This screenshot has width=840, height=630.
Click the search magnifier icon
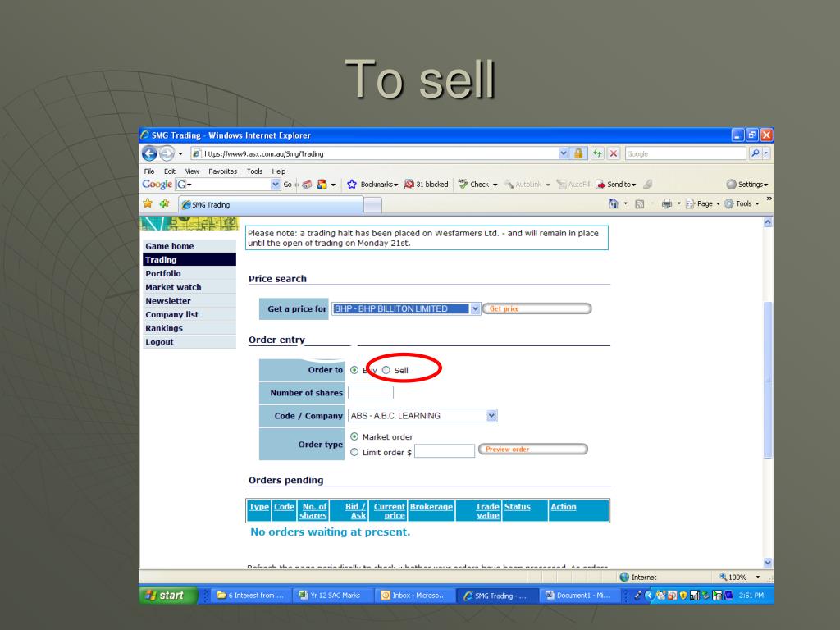click(755, 153)
